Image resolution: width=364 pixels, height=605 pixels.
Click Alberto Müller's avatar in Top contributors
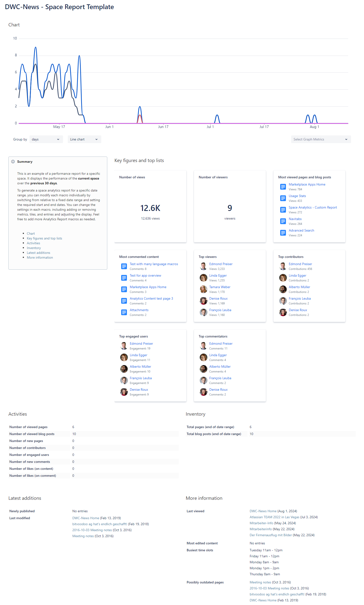(x=283, y=289)
